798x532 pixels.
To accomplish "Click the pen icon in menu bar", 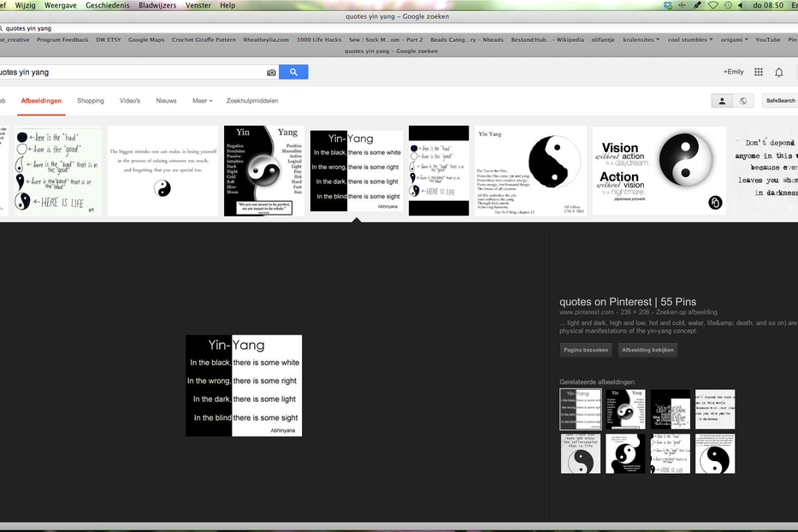I will click(697, 5).
